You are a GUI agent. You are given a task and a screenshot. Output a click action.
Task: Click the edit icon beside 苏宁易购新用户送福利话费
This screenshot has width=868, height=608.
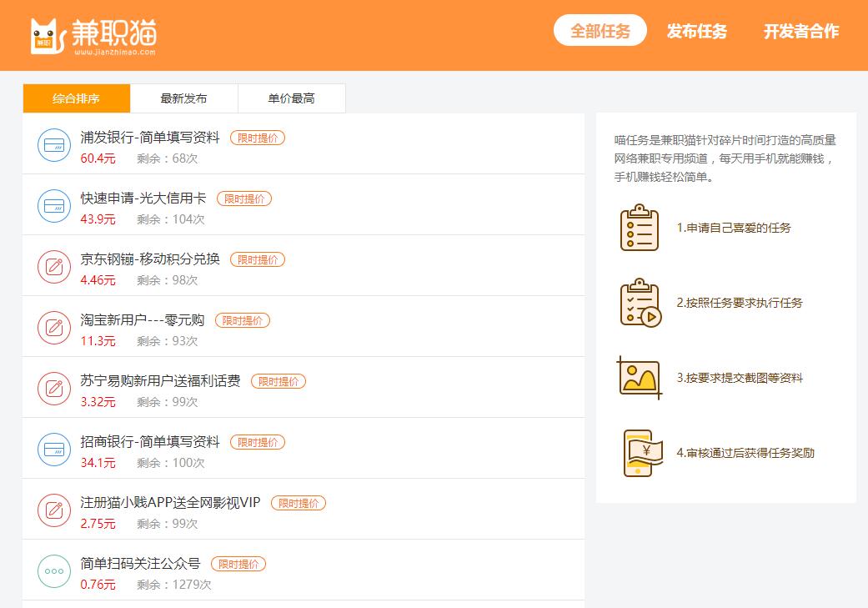(54, 389)
